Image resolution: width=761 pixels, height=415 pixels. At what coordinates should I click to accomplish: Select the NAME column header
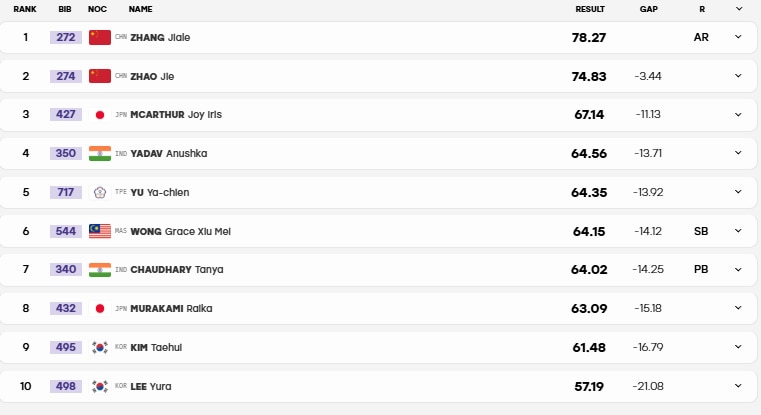[x=140, y=9]
